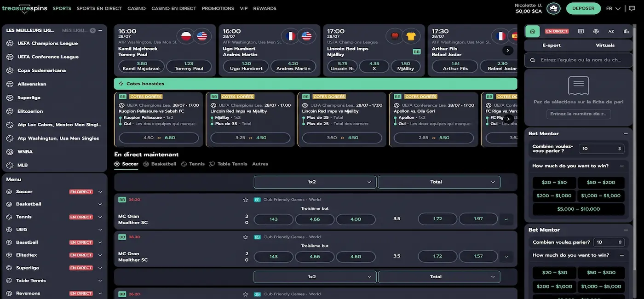Pick odds 4.00 in 36:20 MC Oran match
644x299 pixels.
pyautogui.click(x=356, y=219)
